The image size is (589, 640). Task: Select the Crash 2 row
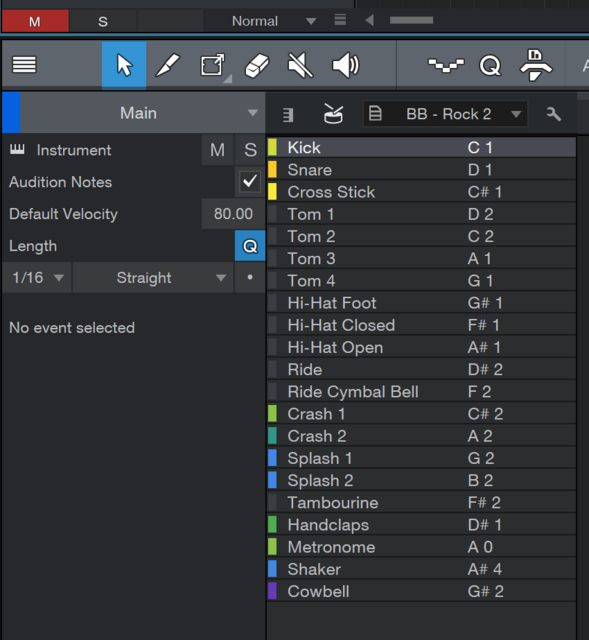coord(421,436)
